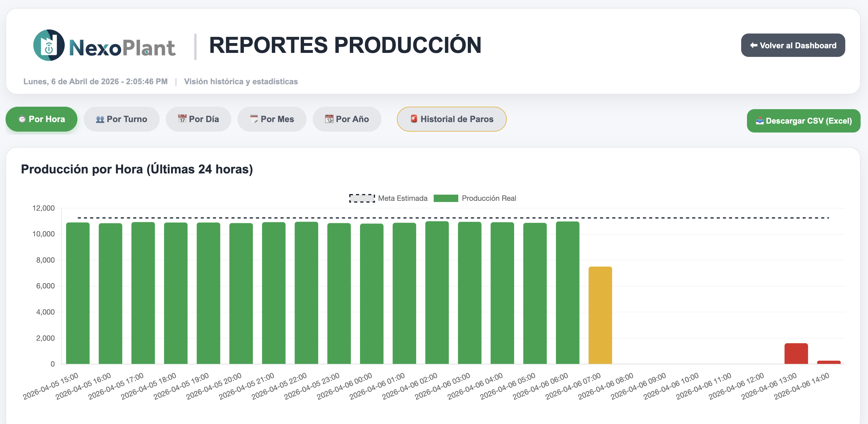Enable the Por Turno view

(122, 119)
